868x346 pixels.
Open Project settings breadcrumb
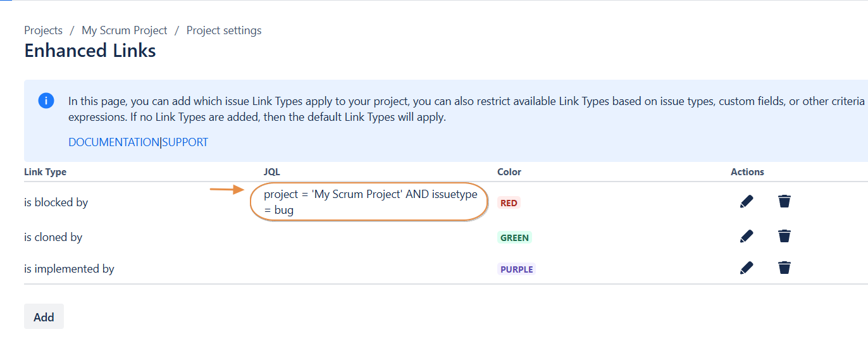tap(224, 30)
